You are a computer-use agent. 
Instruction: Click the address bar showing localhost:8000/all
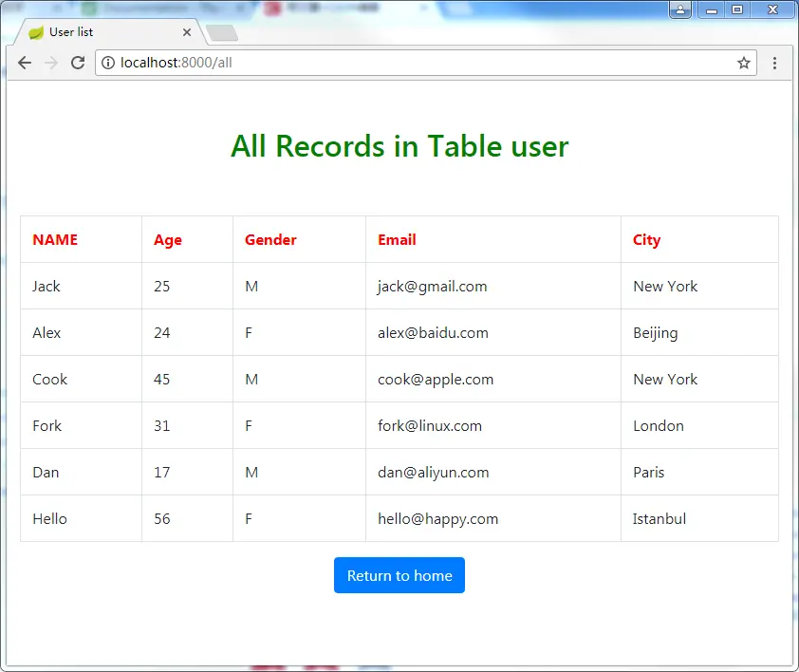tap(425, 63)
